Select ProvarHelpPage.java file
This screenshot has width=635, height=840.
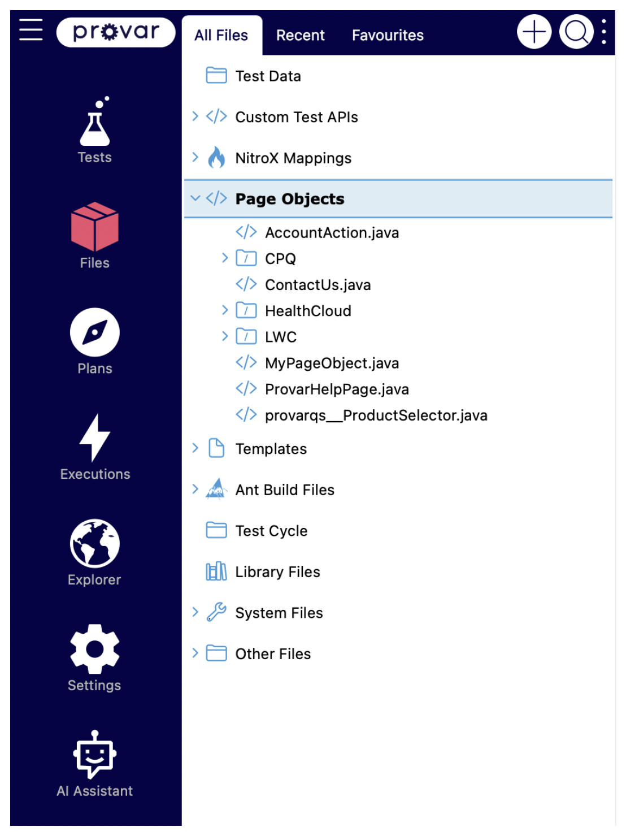pyautogui.click(x=337, y=389)
